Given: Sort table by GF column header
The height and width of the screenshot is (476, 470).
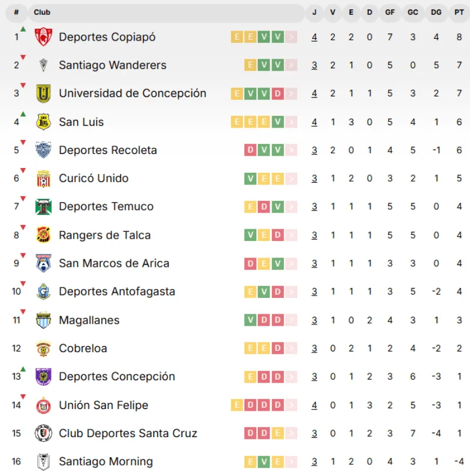Looking at the screenshot, I should [x=390, y=12].
